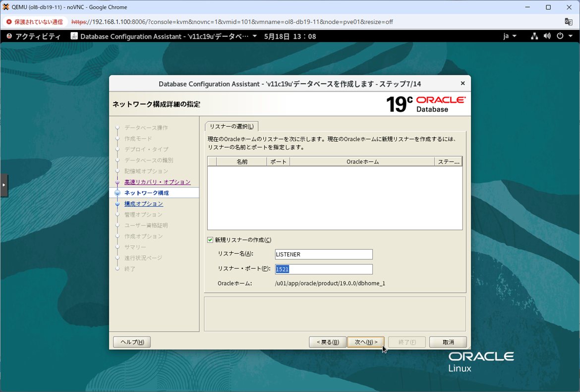Click the GNOME Activities logo icon
This screenshot has width=580, height=392.
(x=9, y=36)
